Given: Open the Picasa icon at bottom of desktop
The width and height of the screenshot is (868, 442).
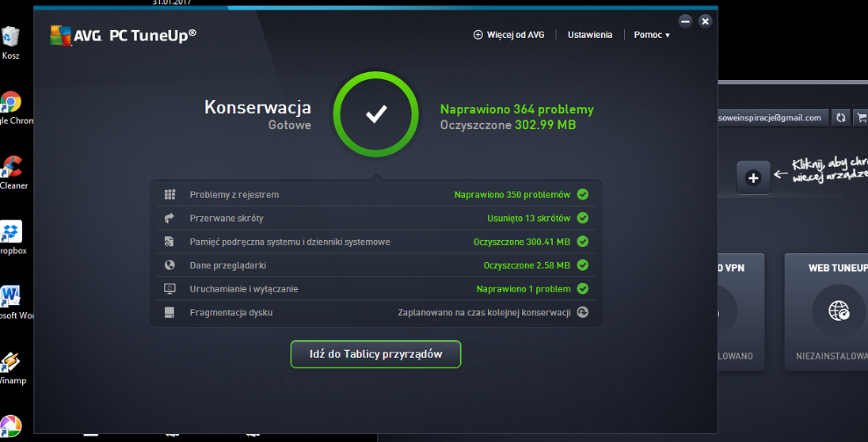Looking at the screenshot, I should (10, 426).
